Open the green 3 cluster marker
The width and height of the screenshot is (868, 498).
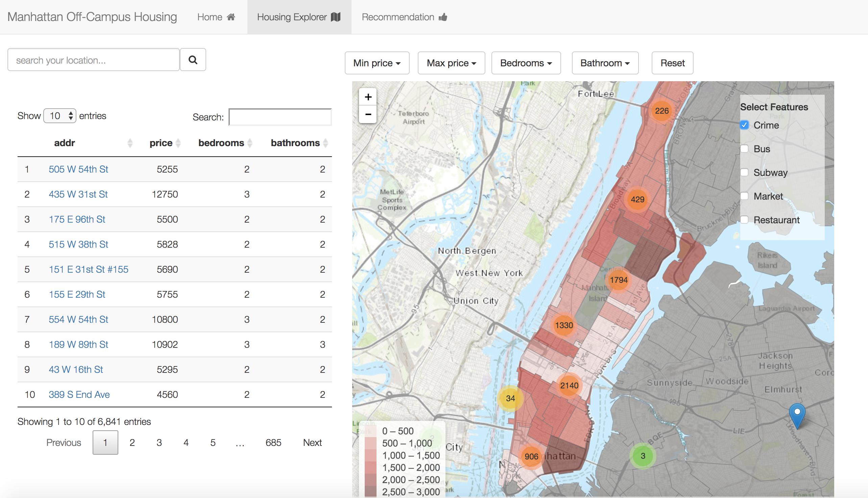pyautogui.click(x=643, y=456)
